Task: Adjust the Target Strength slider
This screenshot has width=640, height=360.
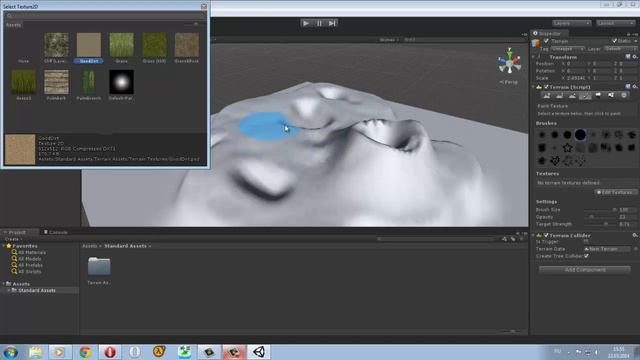Action: (x=600, y=224)
